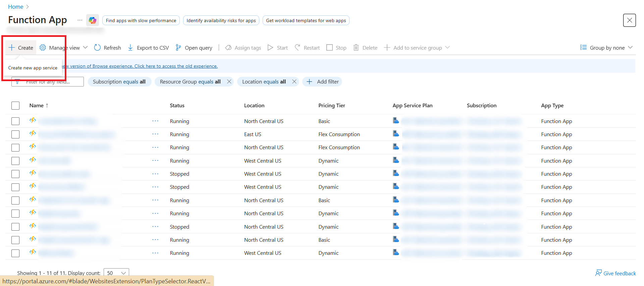Click Get workload templates for web apps
Image resolution: width=644 pixels, height=286 pixels.
[306, 20]
